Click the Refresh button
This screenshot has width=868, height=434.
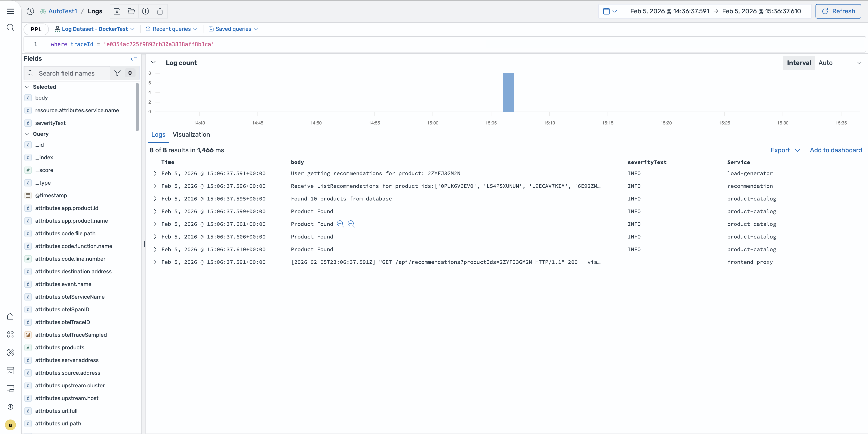(838, 11)
